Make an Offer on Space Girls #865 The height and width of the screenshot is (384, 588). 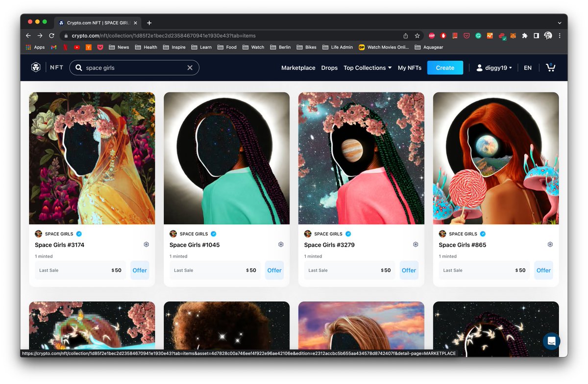point(544,270)
